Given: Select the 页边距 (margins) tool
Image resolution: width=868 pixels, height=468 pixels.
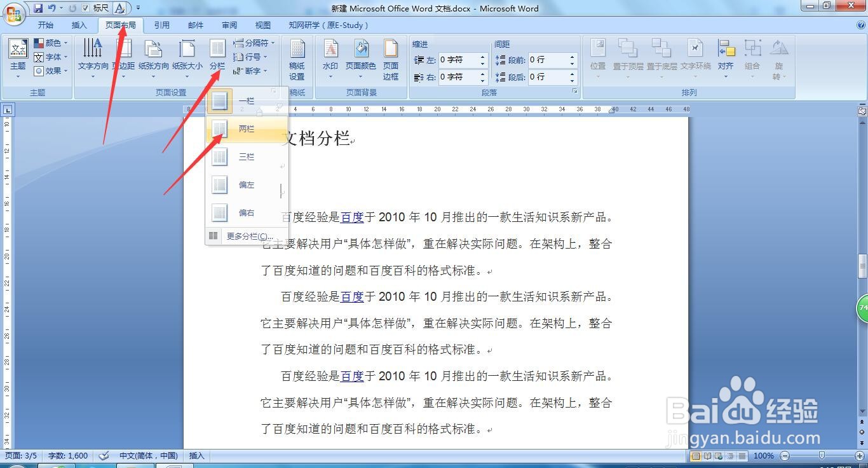Looking at the screenshot, I should tap(123, 57).
